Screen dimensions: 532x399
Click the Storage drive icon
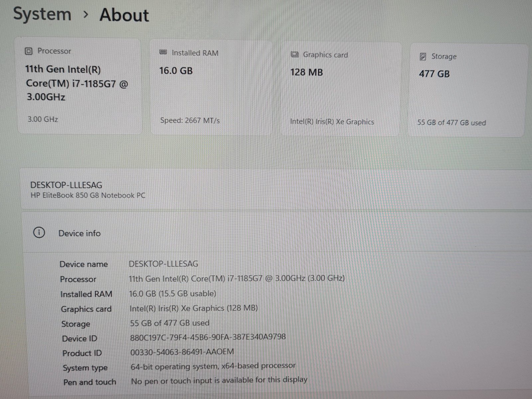click(x=423, y=57)
